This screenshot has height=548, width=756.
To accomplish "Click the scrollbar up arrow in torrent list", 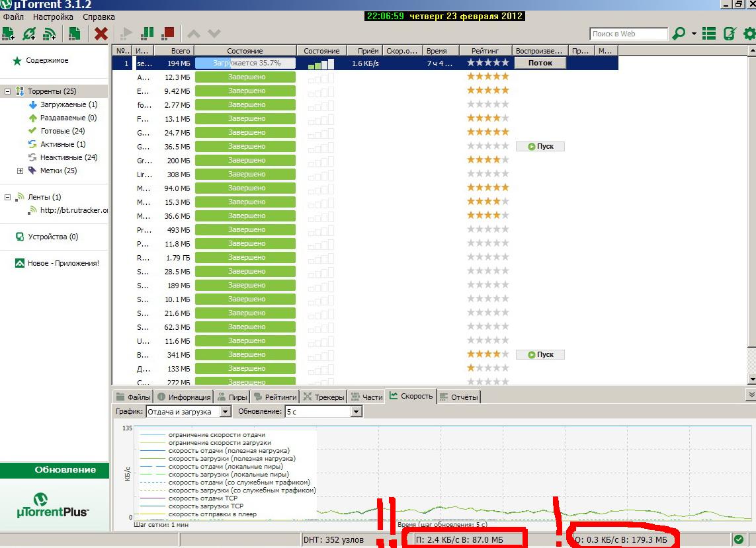I will point(751,50).
